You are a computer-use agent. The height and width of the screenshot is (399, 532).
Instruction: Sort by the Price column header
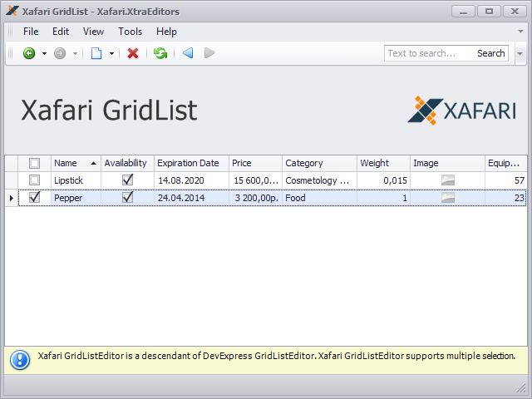pos(255,163)
